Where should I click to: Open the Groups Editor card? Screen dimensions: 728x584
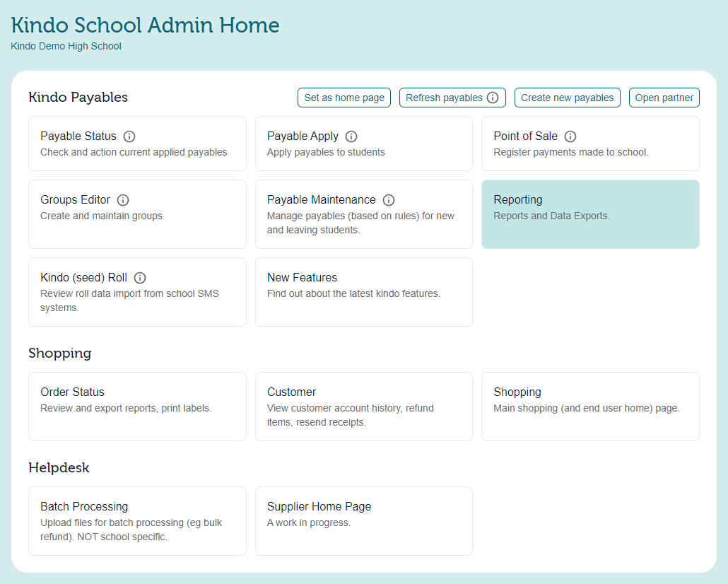pos(137,214)
